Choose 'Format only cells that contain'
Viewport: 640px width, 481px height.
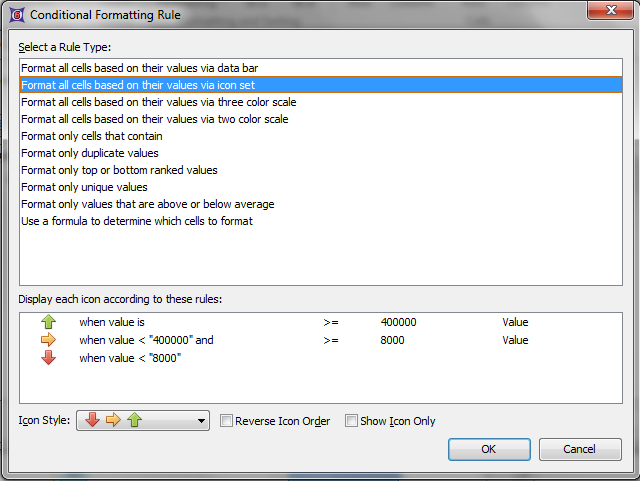coord(91,136)
